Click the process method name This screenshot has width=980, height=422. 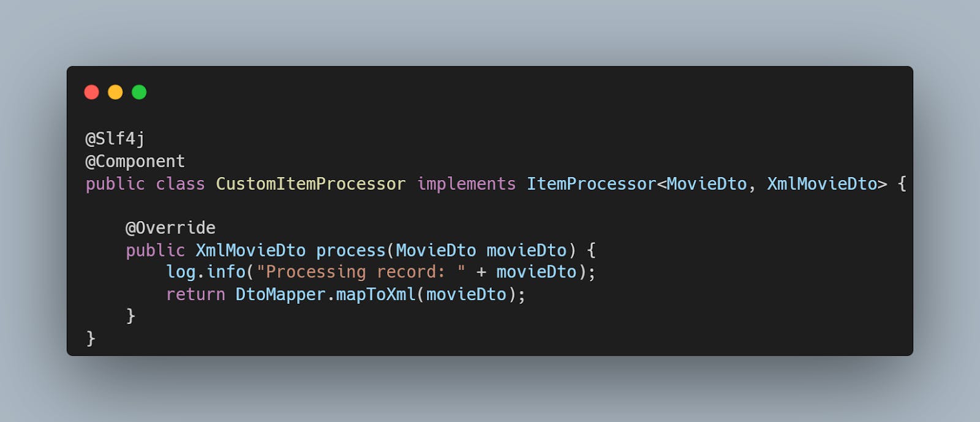(350, 251)
